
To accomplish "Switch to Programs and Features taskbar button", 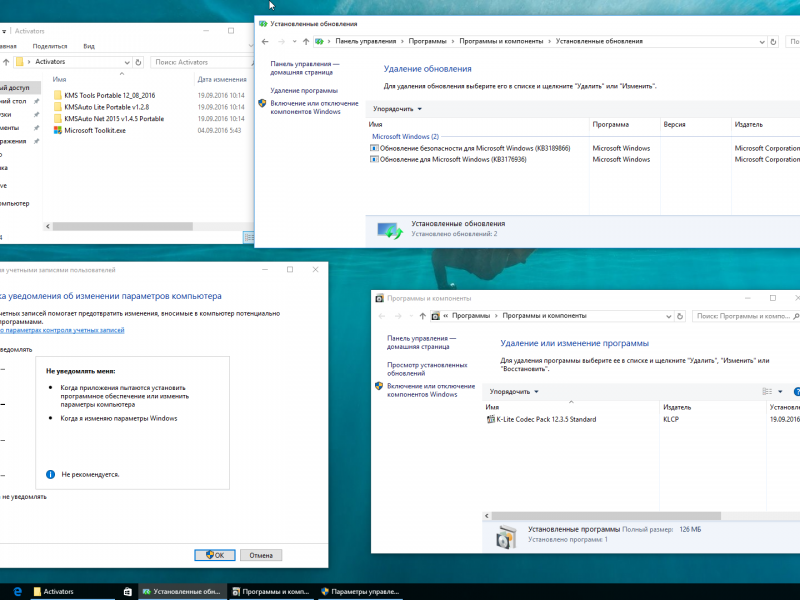I will coord(271,591).
